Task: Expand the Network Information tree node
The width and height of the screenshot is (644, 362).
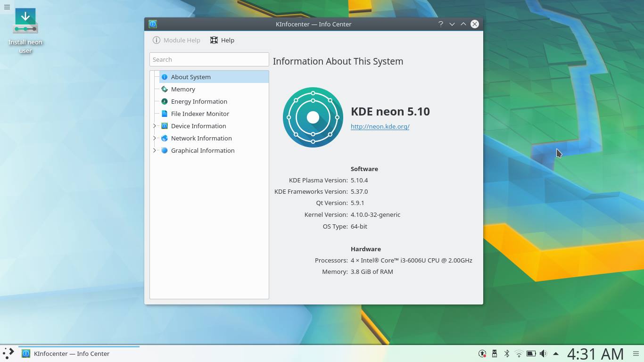Action: (154, 138)
